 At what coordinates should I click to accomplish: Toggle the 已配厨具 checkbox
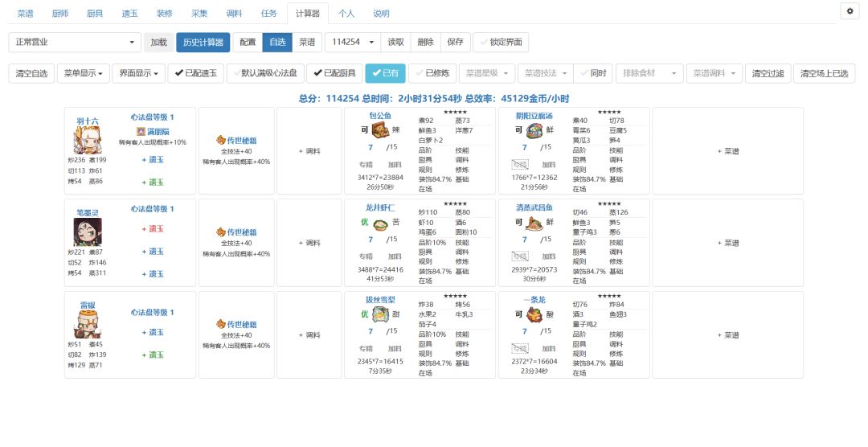[x=335, y=73]
